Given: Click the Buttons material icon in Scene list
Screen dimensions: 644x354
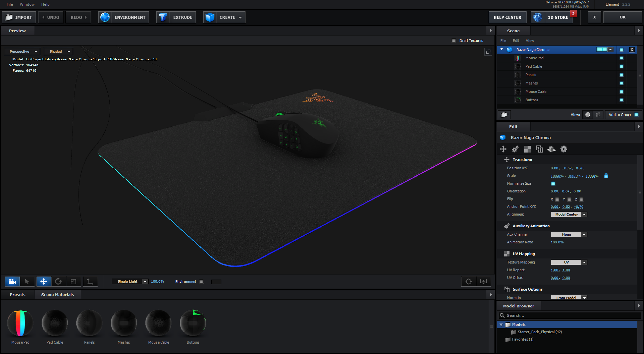Looking at the screenshot, I should [518, 100].
